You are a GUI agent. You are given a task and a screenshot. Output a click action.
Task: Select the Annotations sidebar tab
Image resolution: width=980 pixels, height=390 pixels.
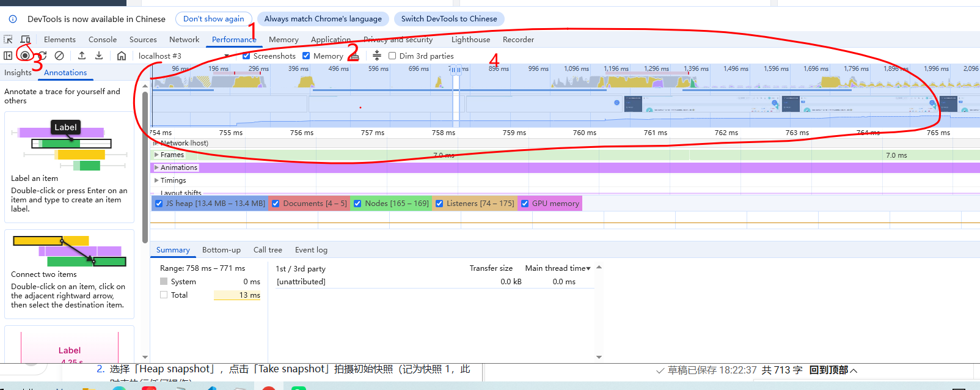(x=65, y=72)
